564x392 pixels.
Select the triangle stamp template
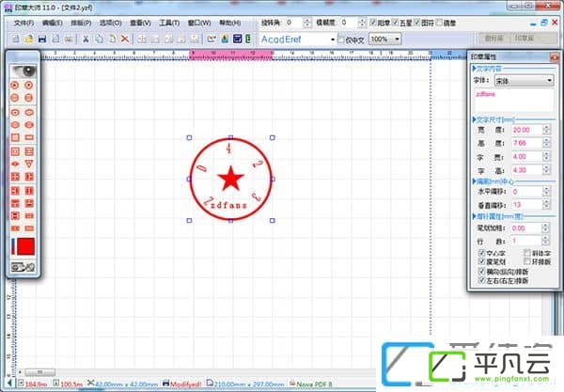[x=29, y=164]
